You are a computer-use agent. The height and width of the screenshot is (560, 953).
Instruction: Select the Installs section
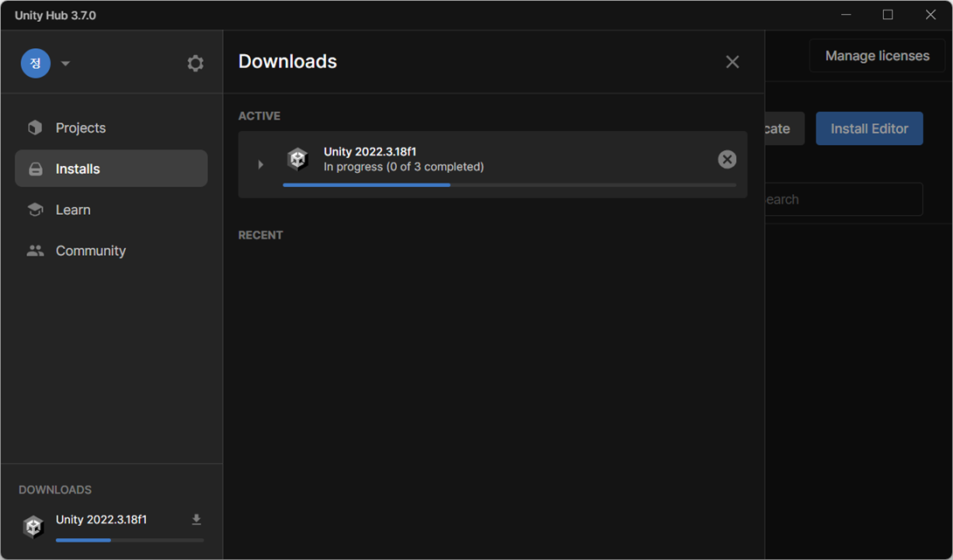point(111,169)
